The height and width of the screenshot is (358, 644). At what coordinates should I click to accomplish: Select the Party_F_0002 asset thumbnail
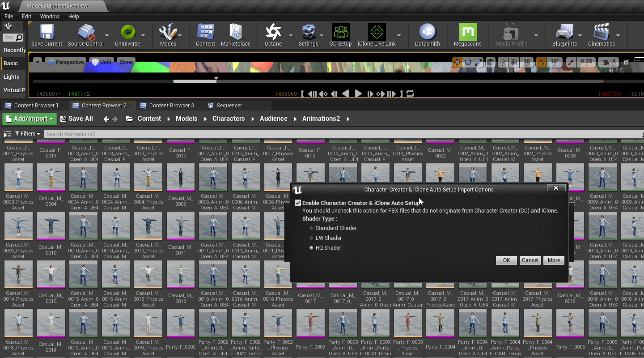tap(181, 323)
